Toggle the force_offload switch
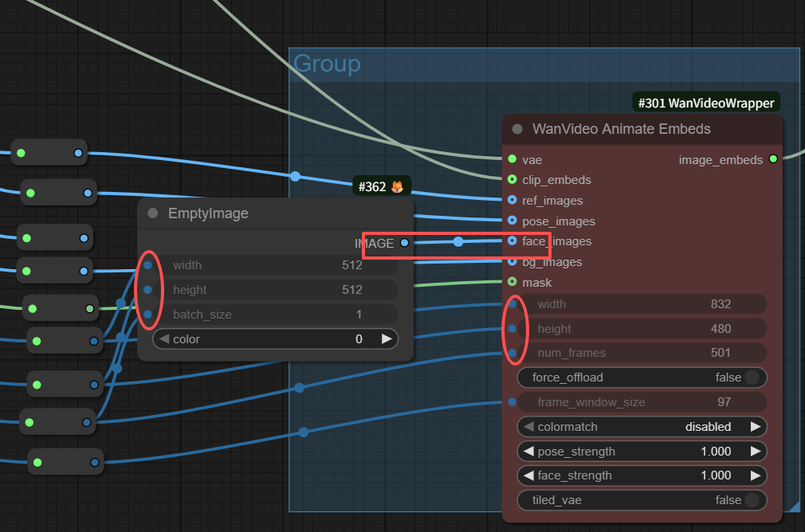 click(x=751, y=377)
